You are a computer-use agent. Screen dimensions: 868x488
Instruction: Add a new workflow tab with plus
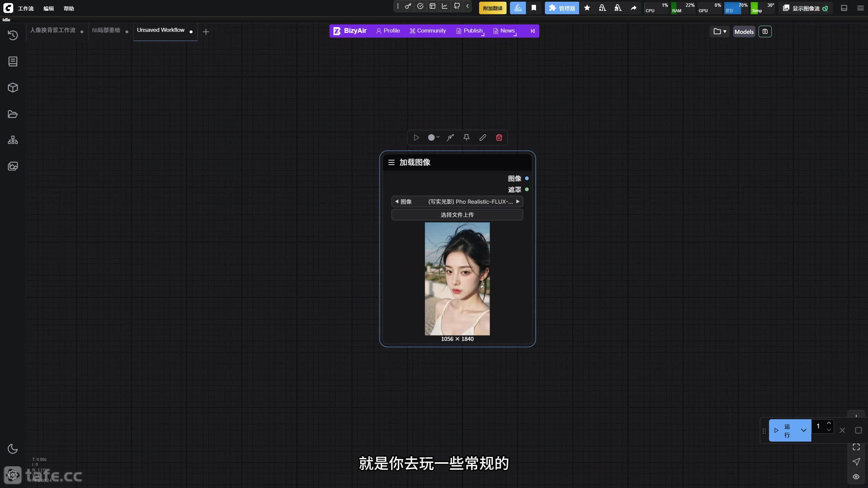pyautogui.click(x=206, y=32)
